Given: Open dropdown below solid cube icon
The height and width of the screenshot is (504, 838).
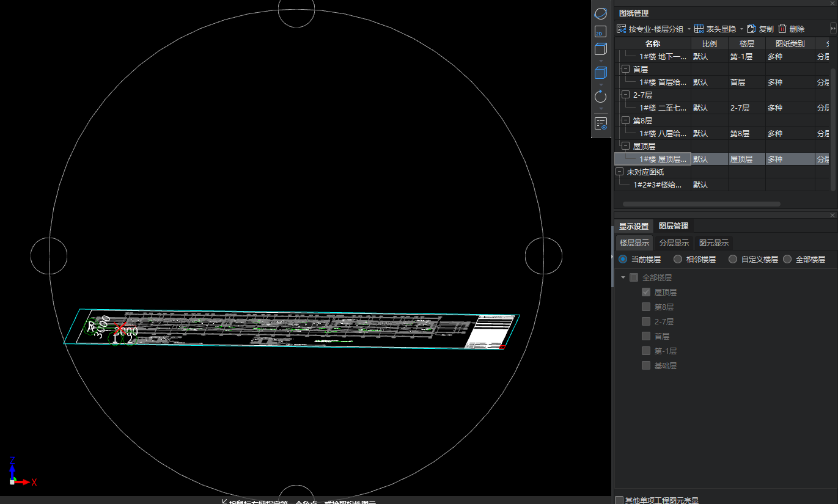Looking at the screenshot, I should tap(600, 84).
